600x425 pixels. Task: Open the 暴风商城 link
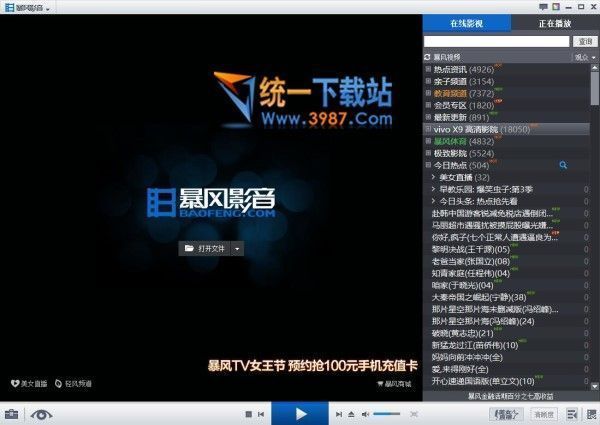(394, 384)
